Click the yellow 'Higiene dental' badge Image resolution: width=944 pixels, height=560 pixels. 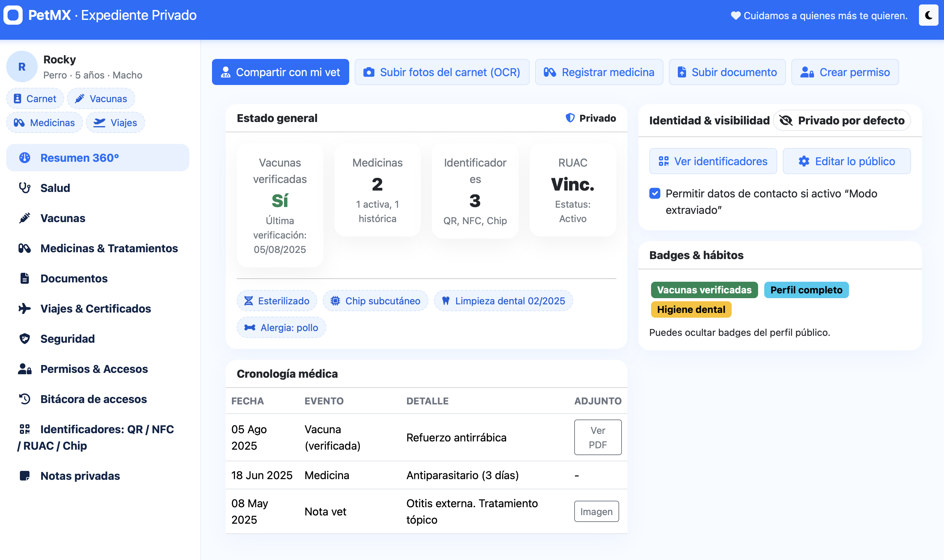click(691, 309)
